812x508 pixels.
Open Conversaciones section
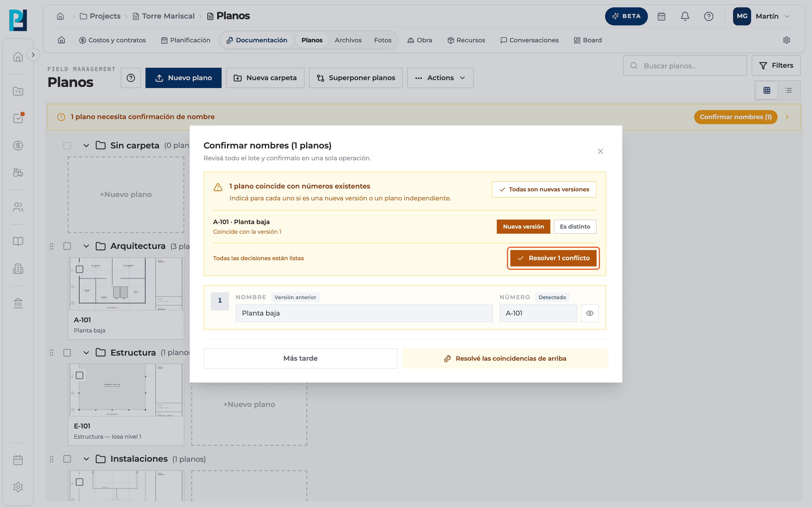529,40
